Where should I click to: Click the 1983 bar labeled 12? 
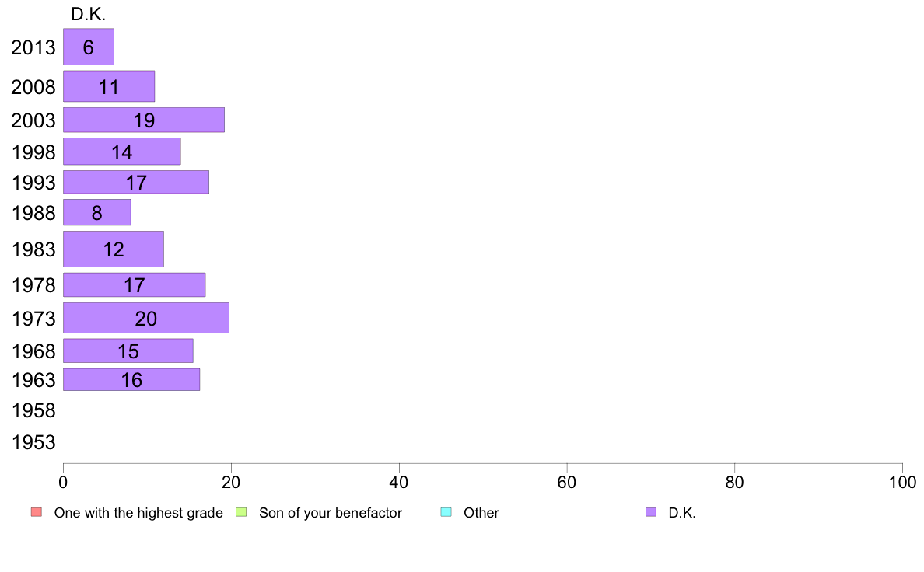pos(114,249)
